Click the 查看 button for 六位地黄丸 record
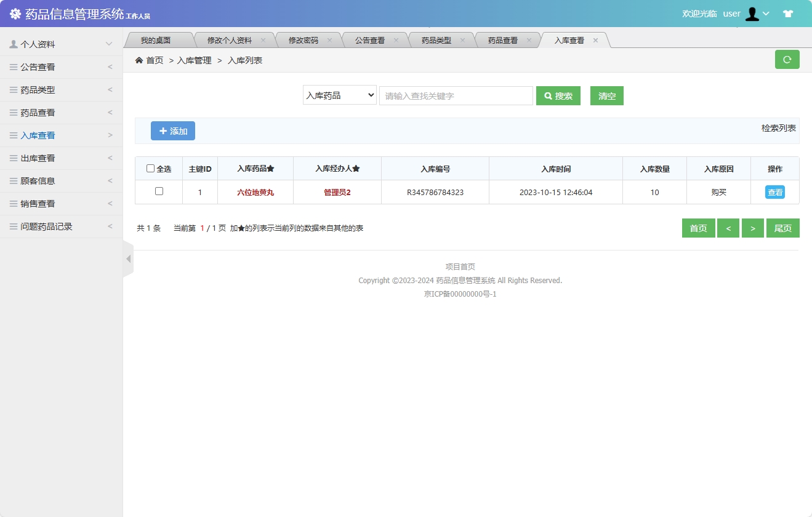This screenshot has width=812, height=517. 774,191
